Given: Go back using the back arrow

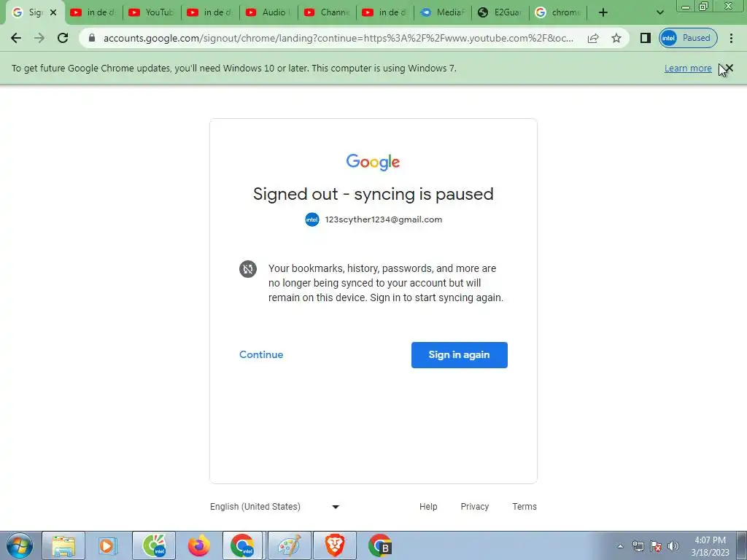Looking at the screenshot, I should coord(16,38).
